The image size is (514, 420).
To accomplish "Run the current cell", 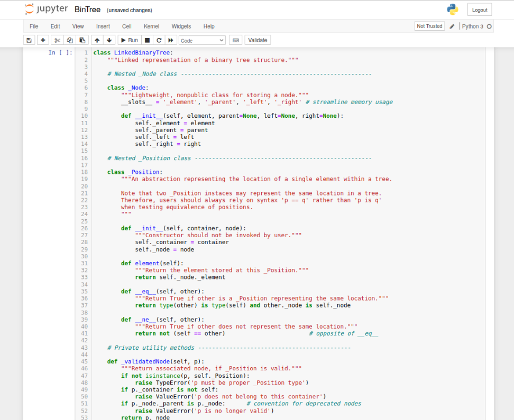I will point(128,40).
